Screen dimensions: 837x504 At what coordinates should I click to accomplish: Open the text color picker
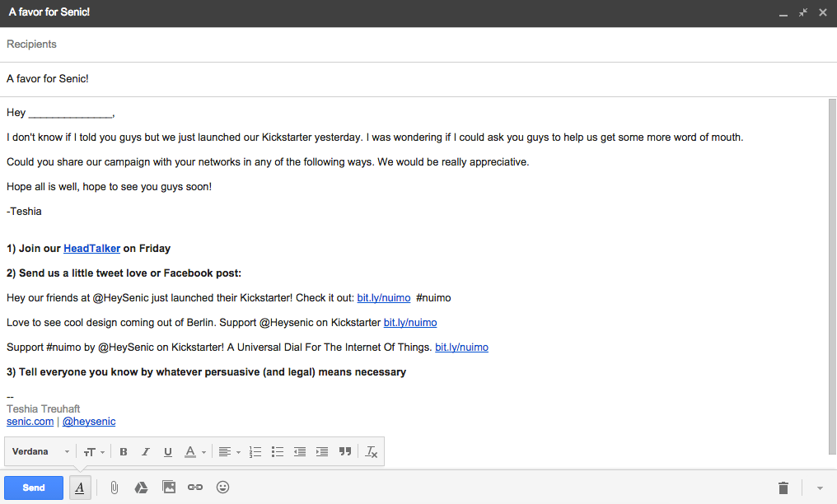coord(195,452)
